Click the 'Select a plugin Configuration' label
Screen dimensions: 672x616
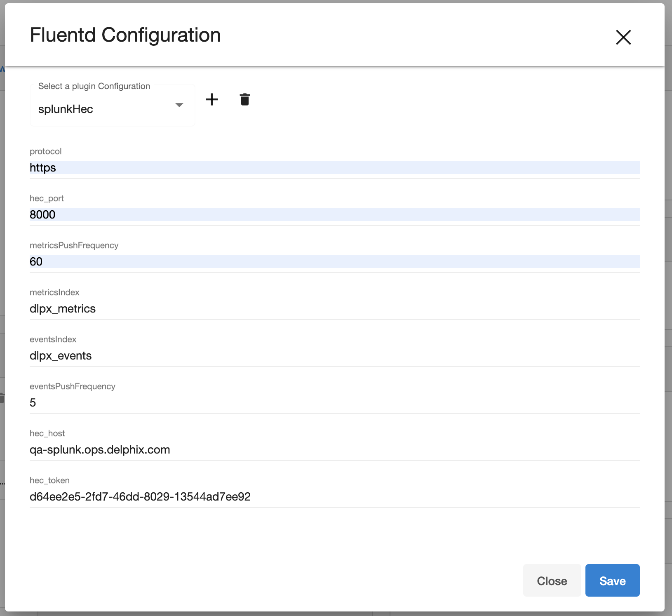tap(94, 86)
